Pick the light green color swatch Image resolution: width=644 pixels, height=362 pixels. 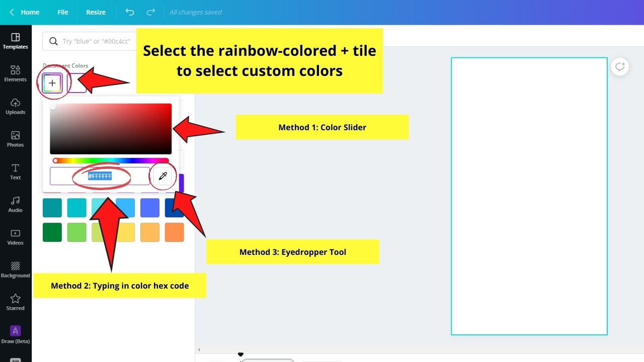tap(77, 232)
